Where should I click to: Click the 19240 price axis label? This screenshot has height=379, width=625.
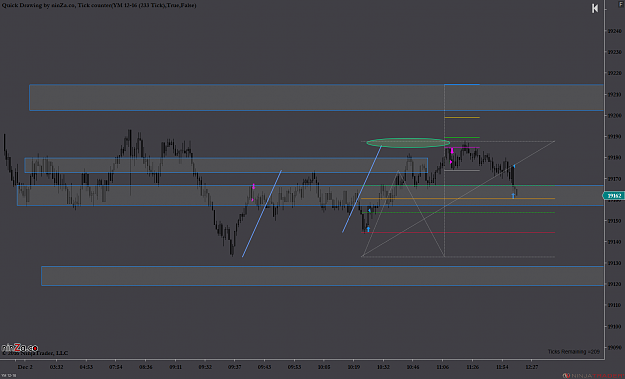pos(614,31)
